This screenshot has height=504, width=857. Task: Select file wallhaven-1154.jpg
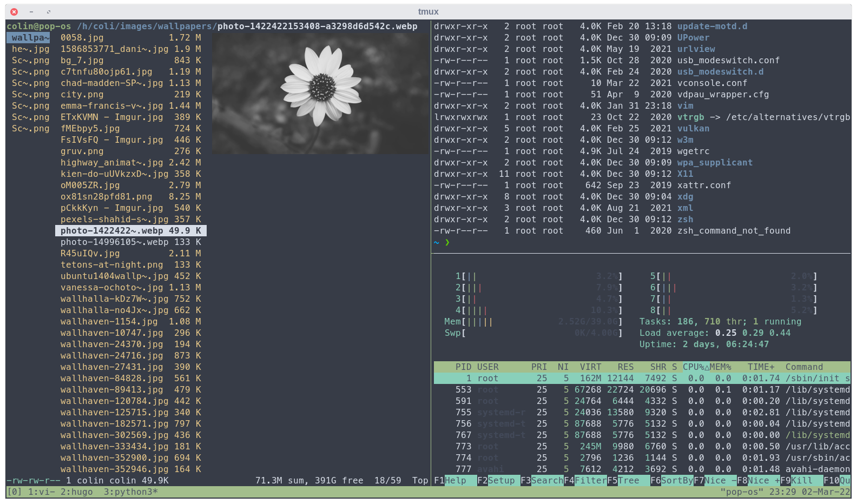click(x=131, y=322)
